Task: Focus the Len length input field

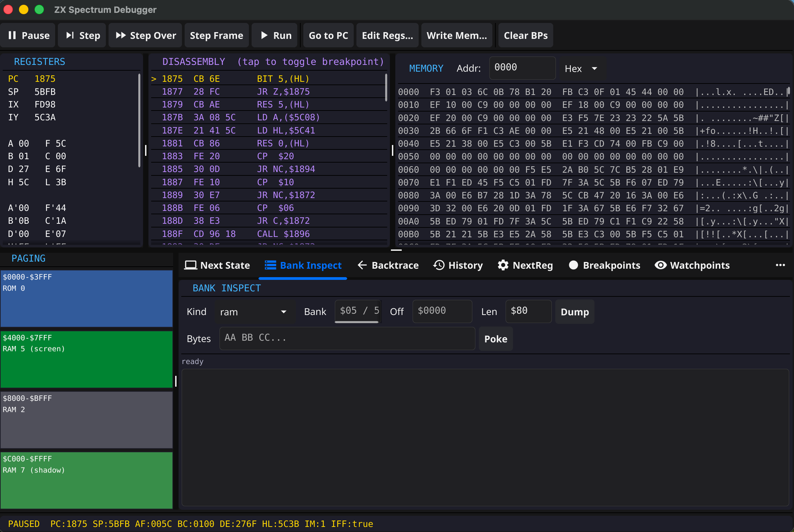Action: [529, 311]
